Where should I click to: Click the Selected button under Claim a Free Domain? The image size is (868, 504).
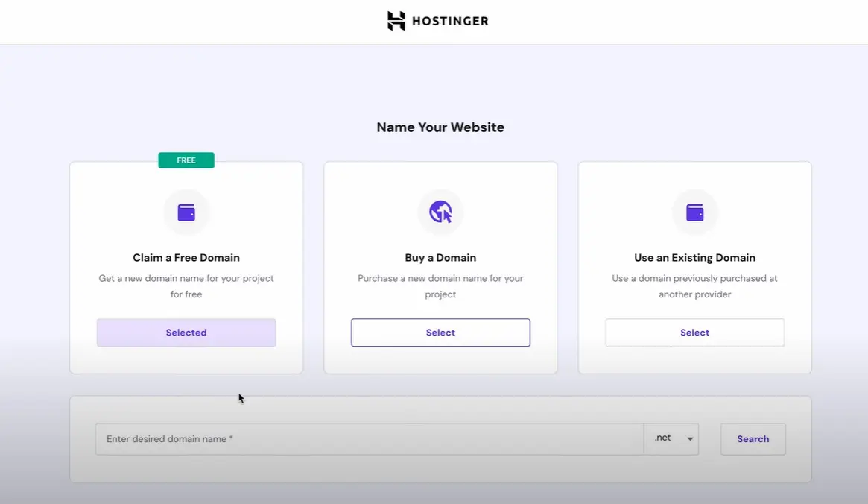pos(186,333)
